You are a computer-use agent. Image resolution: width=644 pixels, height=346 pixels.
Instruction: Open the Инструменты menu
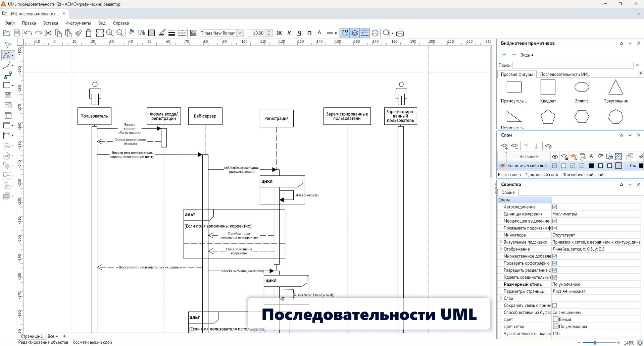(78, 23)
